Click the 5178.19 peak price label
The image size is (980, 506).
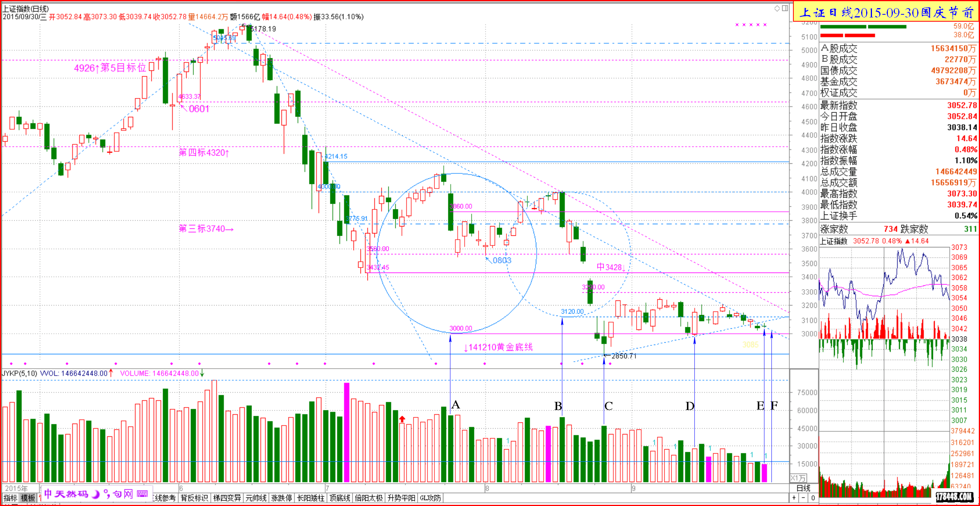(263, 29)
